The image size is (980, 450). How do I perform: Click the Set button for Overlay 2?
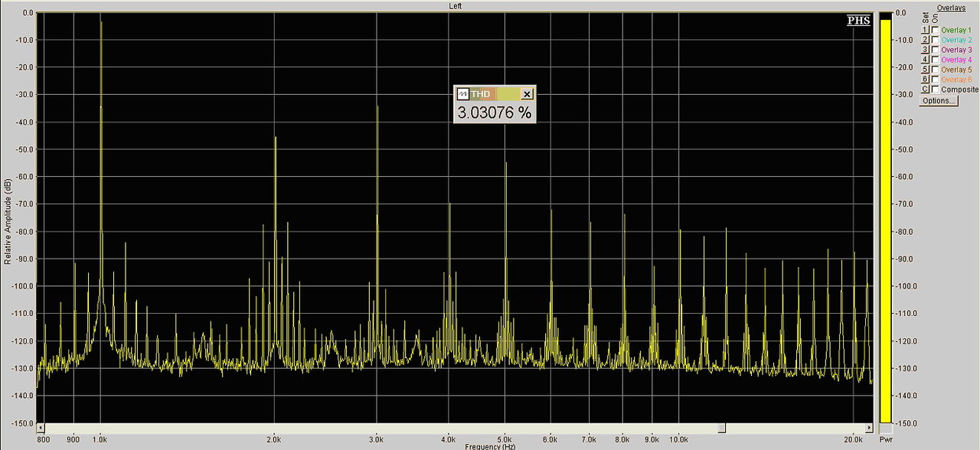tap(925, 40)
